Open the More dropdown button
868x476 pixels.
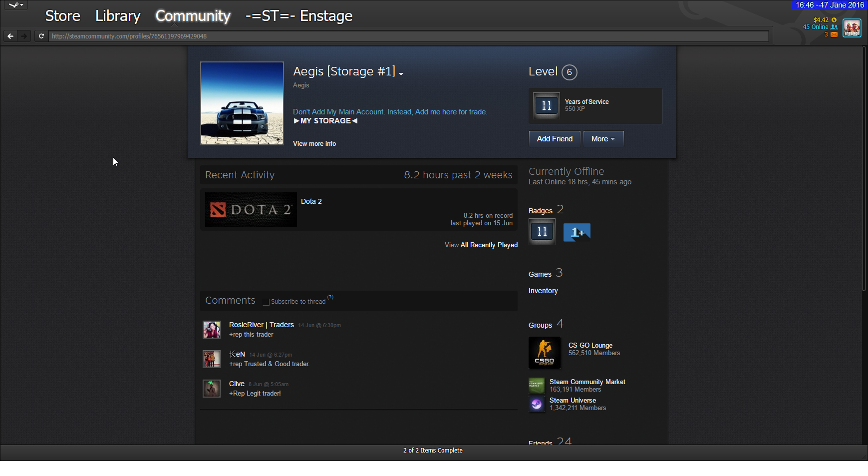coord(603,139)
